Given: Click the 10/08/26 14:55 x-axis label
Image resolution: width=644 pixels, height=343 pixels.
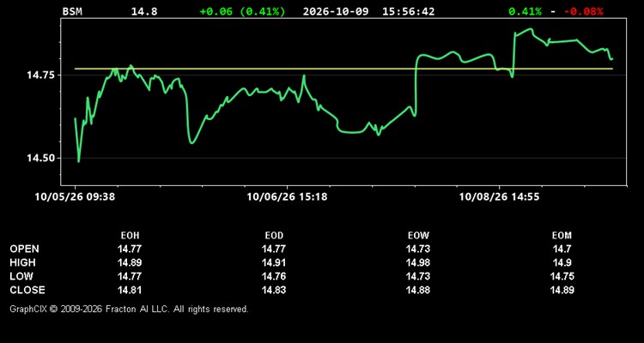Looking at the screenshot, I should [499, 197].
